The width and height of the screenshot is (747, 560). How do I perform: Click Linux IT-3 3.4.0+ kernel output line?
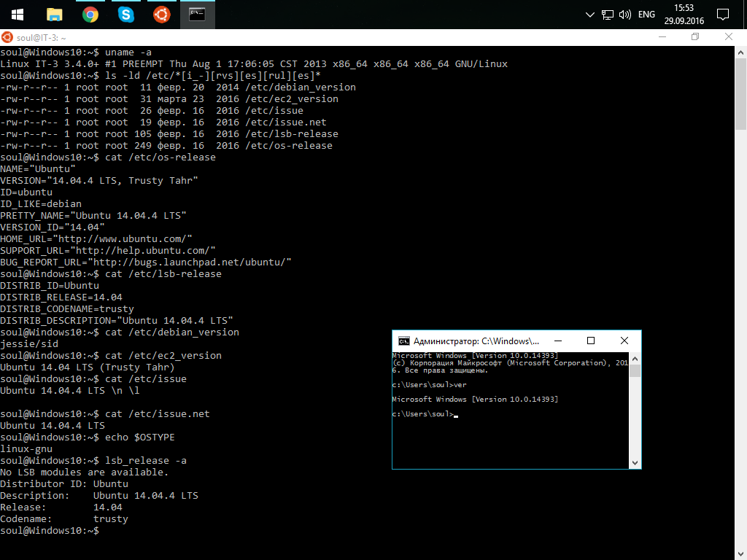point(254,64)
